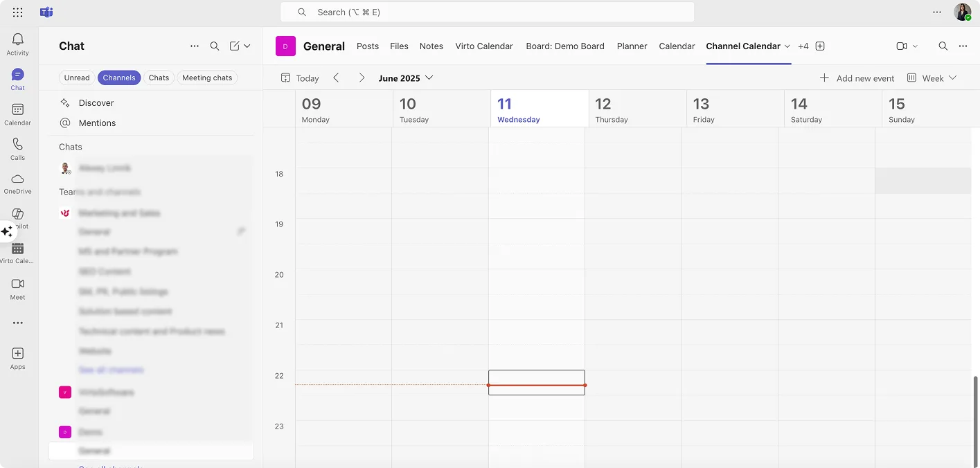Switch filter to Chats

(x=159, y=78)
